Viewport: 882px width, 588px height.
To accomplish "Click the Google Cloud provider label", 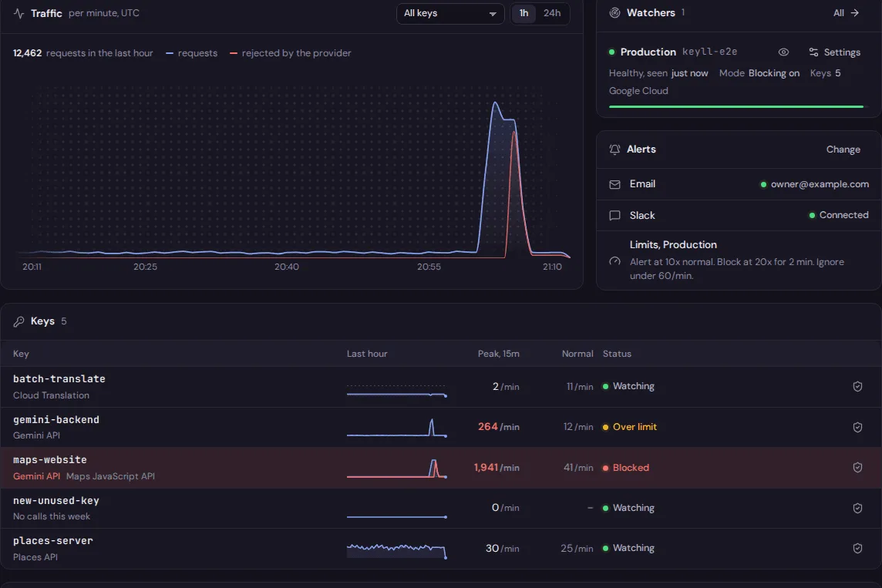I will [638, 91].
